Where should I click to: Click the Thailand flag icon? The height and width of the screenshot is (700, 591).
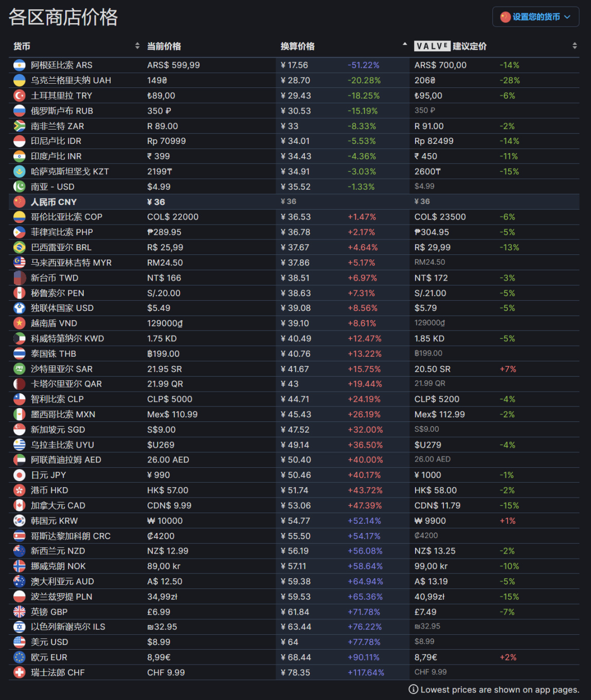(x=19, y=354)
